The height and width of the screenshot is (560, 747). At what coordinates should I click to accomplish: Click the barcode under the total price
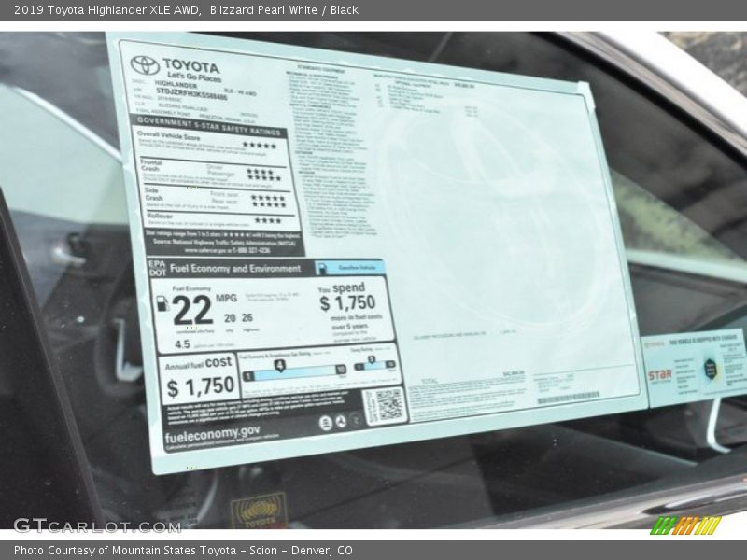point(568,398)
